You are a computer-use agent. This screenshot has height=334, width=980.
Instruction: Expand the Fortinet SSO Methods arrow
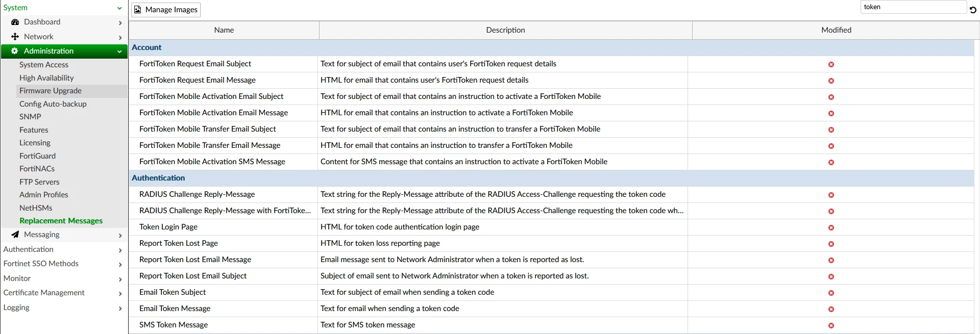point(120,265)
